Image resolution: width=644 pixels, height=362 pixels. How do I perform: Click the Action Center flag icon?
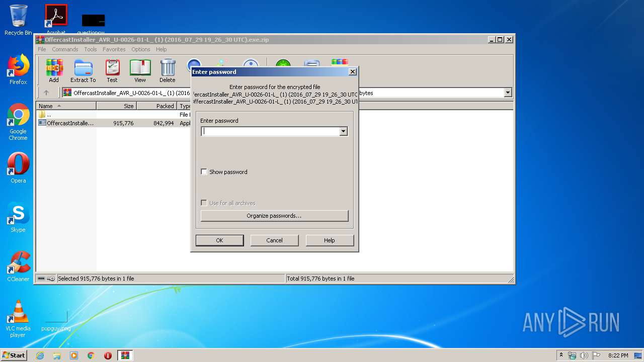(596, 355)
